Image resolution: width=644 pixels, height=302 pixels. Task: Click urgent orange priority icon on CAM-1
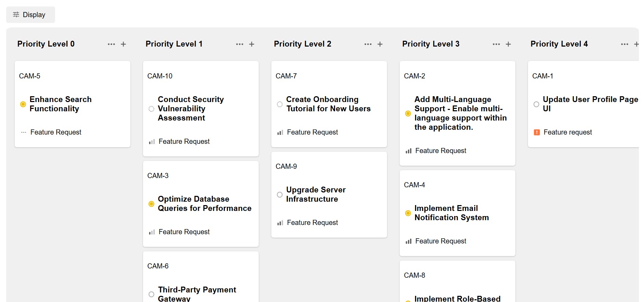[x=537, y=133]
